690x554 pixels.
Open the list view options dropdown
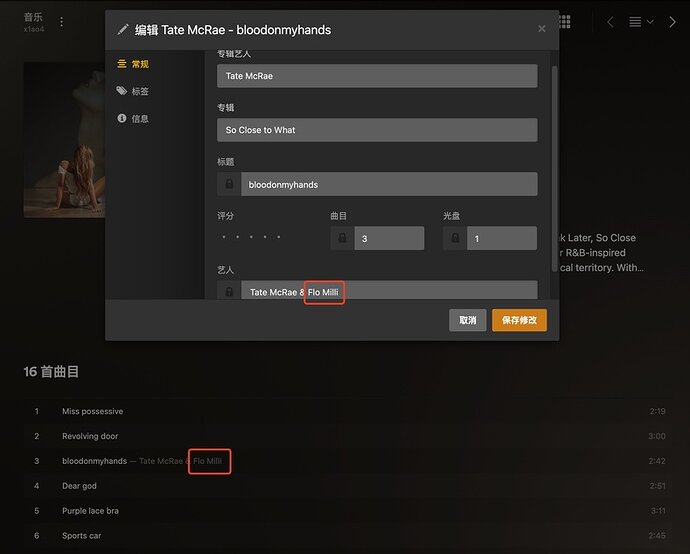click(x=641, y=22)
